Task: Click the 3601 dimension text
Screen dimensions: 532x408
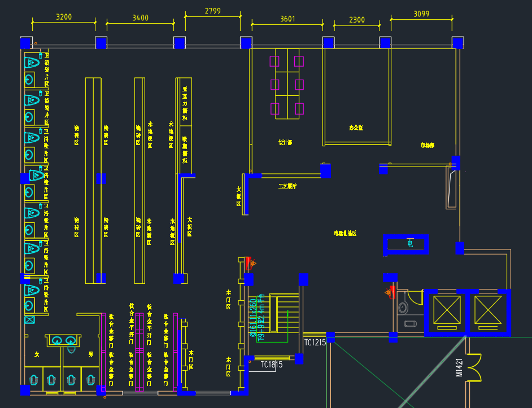Action: click(287, 19)
